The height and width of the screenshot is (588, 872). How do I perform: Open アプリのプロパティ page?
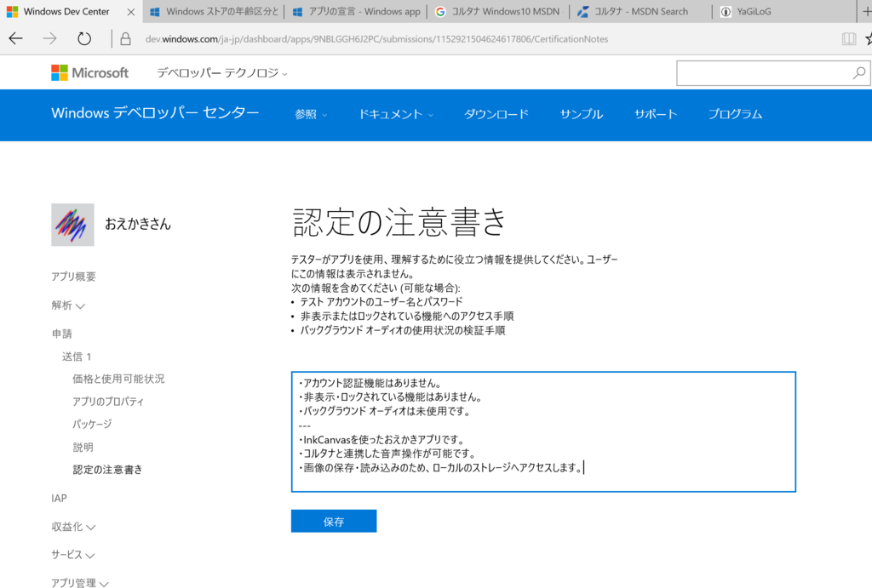click(108, 402)
